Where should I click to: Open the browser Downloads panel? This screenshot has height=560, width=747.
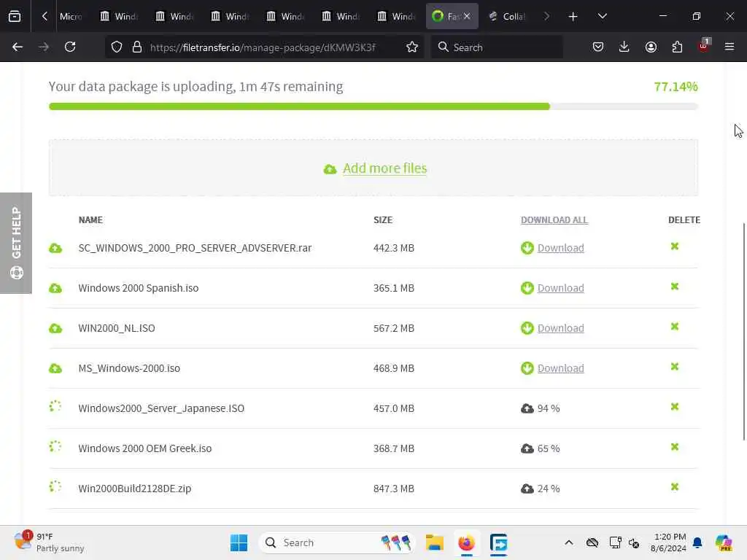(x=624, y=47)
